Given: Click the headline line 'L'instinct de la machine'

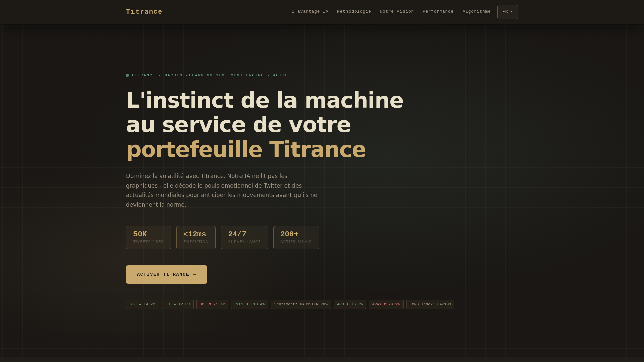Looking at the screenshot, I should (x=265, y=100).
